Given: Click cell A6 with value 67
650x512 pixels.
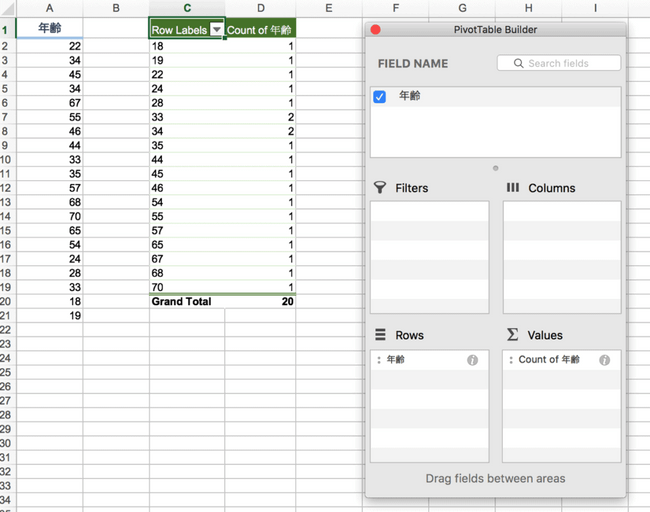Looking at the screenshot, I should point(49,103).
